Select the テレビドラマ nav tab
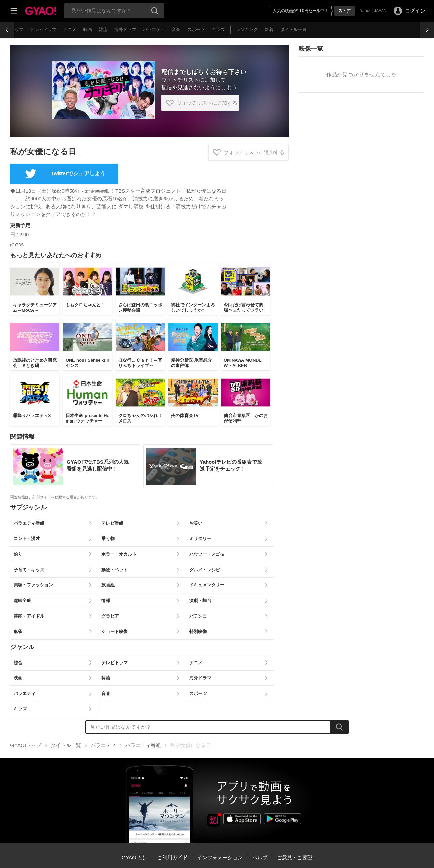 coord(43,30)
